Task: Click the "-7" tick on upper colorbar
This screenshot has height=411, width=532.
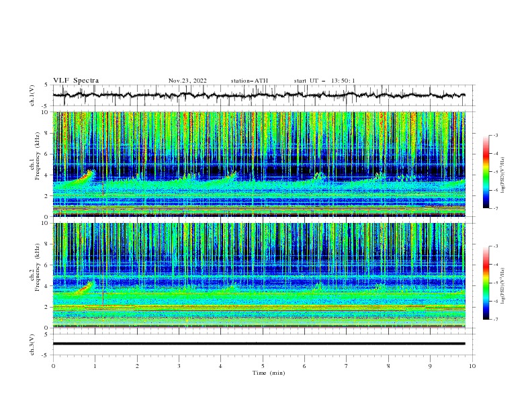Action: pyautogui.click(x=496, y=208)
